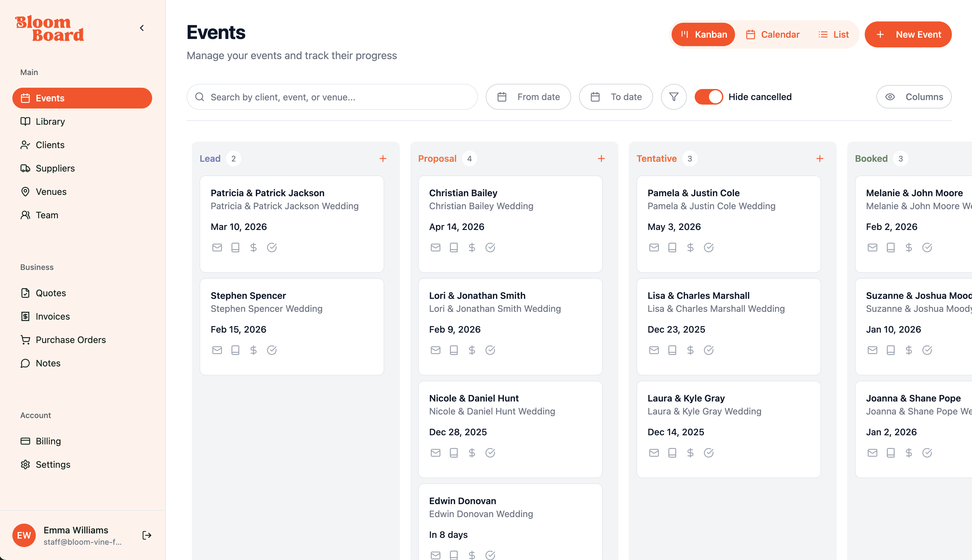The image size is (972, 560).
Task: Open the From date picker
Action: coord(528,96)
